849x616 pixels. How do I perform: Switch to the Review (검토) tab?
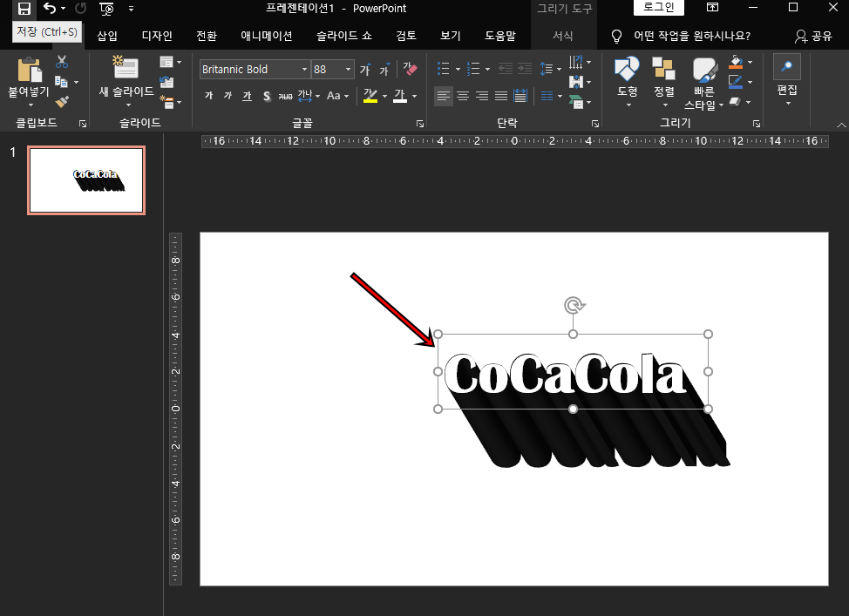point(406,36)
